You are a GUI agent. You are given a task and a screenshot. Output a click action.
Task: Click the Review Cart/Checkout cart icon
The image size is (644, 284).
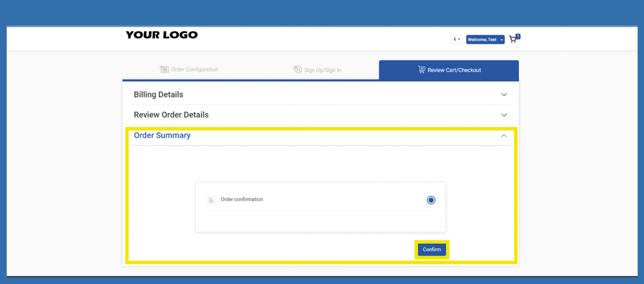pos(421,69)
